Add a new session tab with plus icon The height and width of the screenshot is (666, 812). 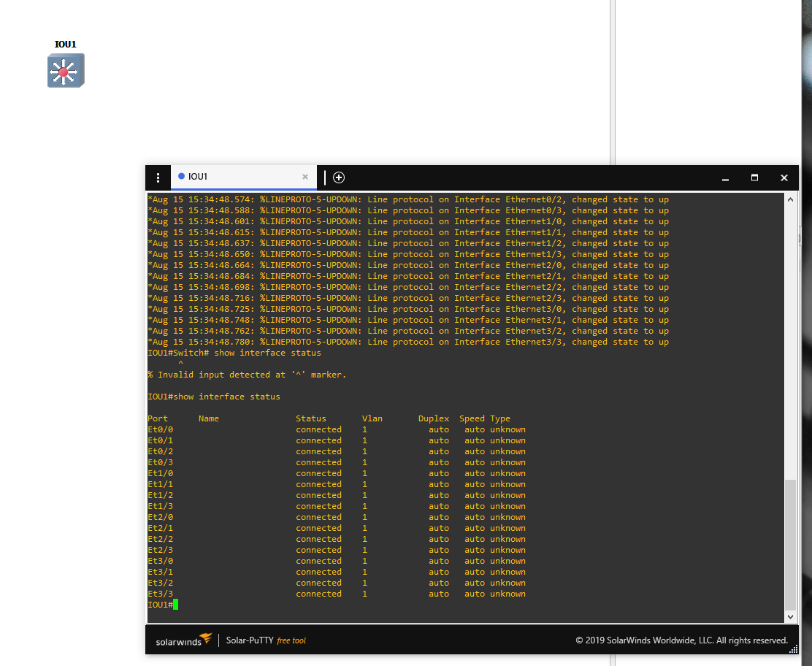[339, 177]
